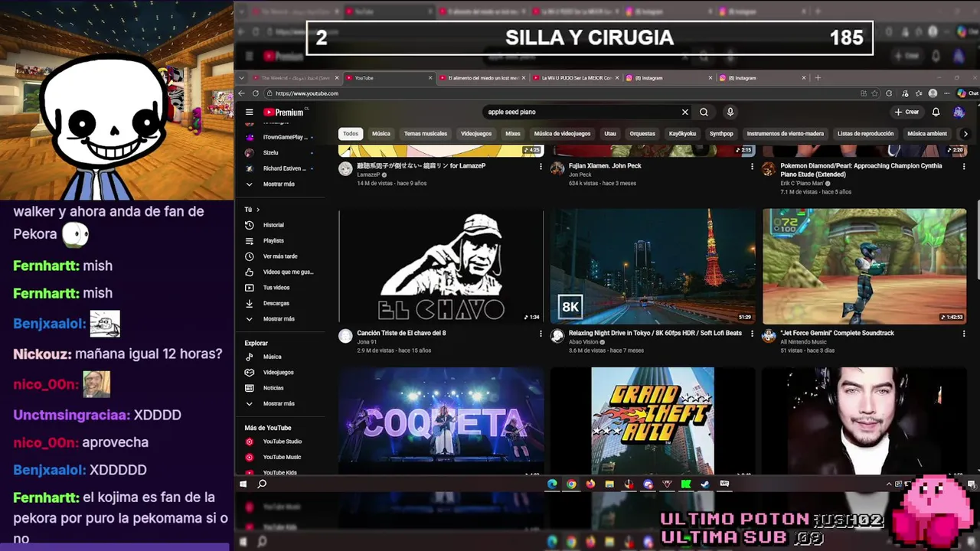Expand Mostrar más under subscriptions list
The image size is (980, 551).
(x=279, y=184)
